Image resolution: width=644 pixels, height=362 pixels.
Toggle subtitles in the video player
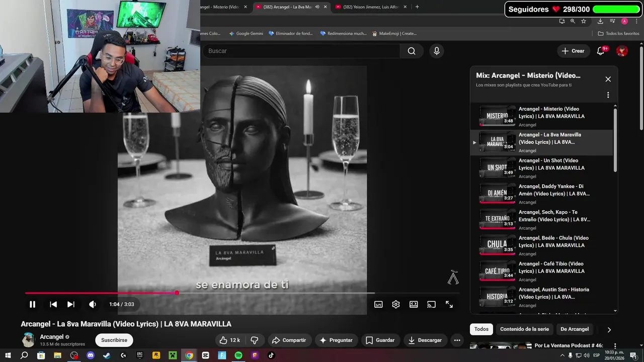click(378, 304)
